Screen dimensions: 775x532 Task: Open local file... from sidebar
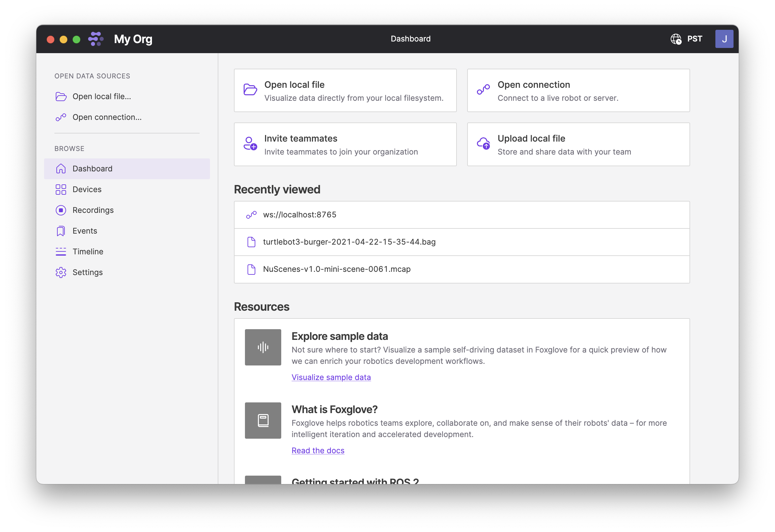(x=101, y=97)
